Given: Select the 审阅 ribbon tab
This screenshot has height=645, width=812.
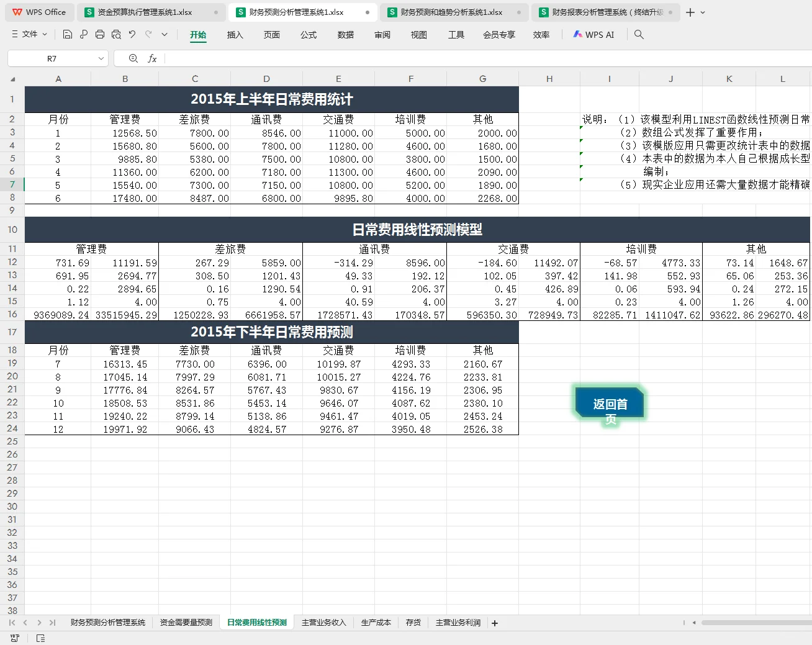Looking at the screenshot, I should pyautogui.click(x=382, y=35).
